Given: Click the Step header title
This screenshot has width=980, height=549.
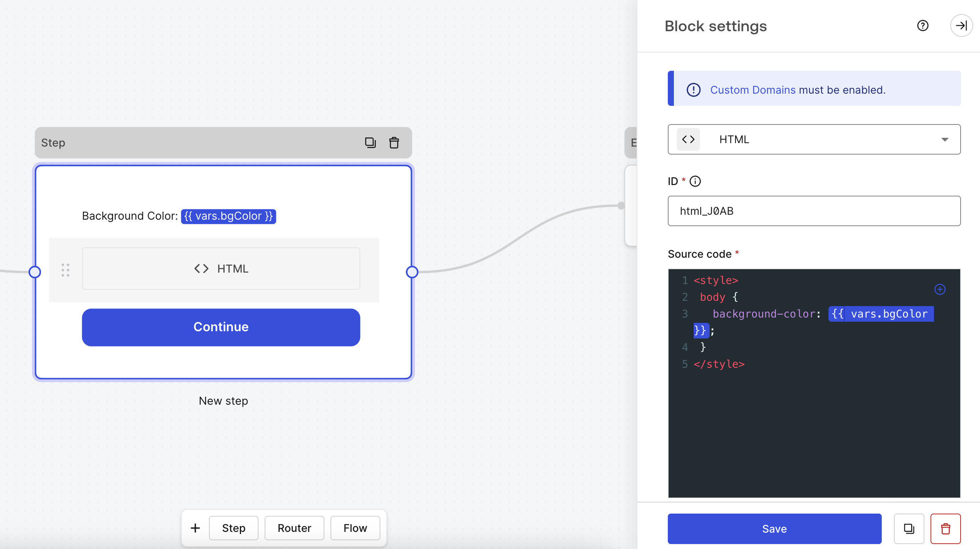Looking at the screenshot, I should pyautogui.click(x=53, y=143).
